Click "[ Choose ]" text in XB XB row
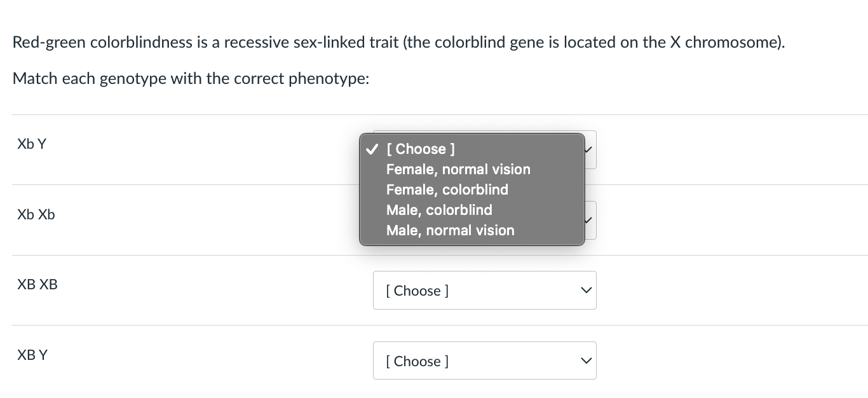868x398 pixels. [x=417, y=291]
